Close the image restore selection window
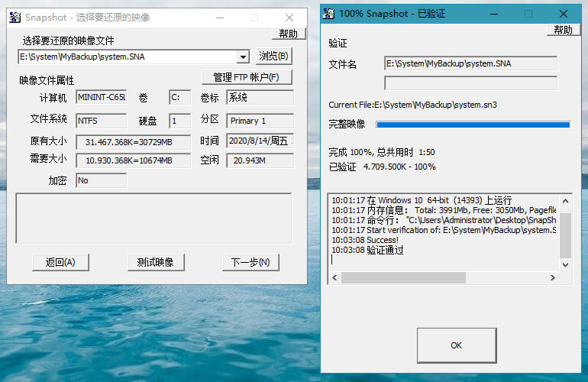588x382 pixels. (x=289, y=17)
